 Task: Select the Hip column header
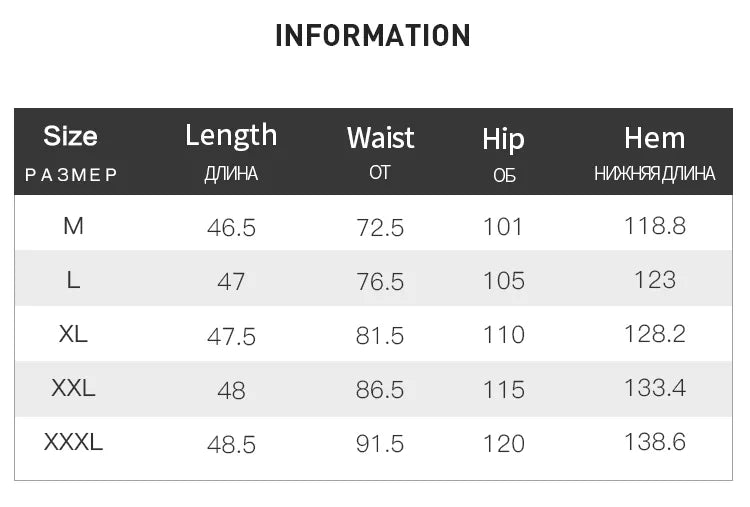503,139
